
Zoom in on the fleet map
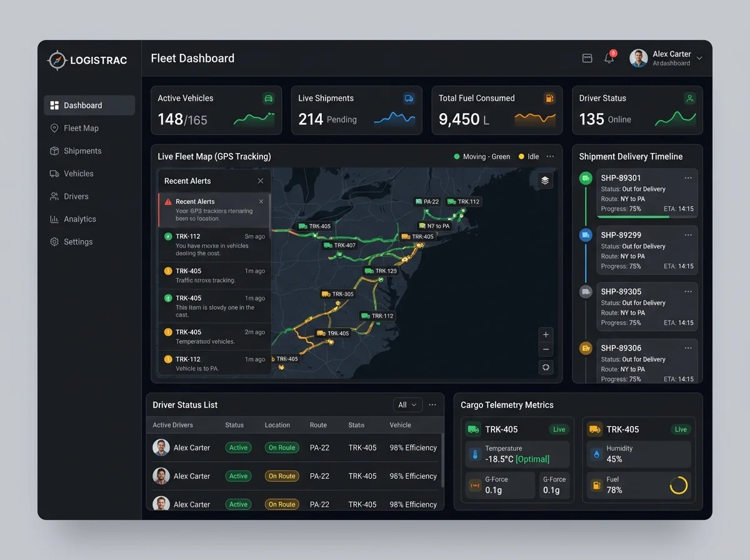click(546, 335)
